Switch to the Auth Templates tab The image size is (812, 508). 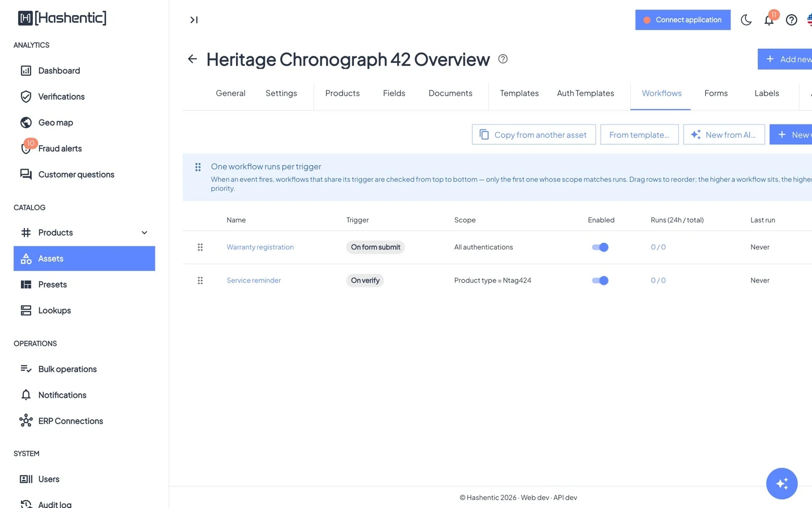tap(585, 93)
